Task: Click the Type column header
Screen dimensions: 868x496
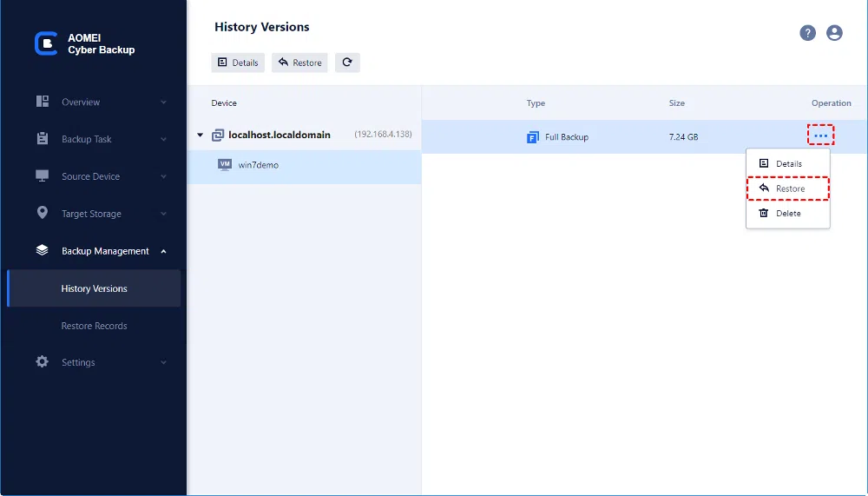Action: (536, 103)
